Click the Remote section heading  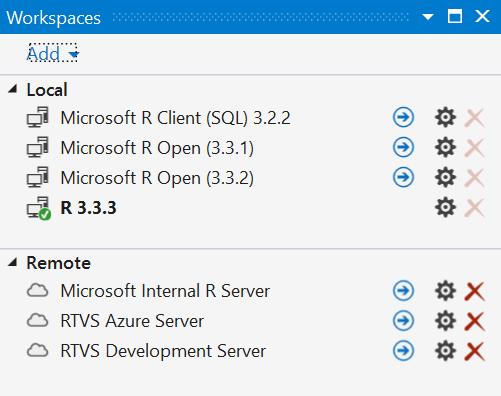58,263
